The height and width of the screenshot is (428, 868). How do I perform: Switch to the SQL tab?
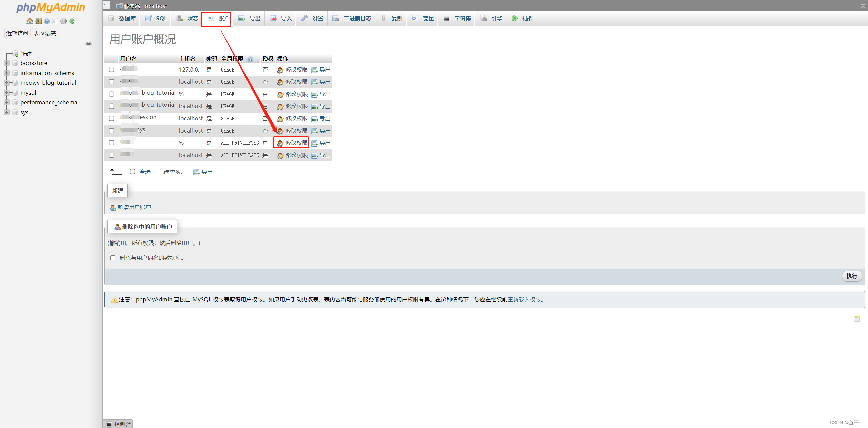(156, 18)
